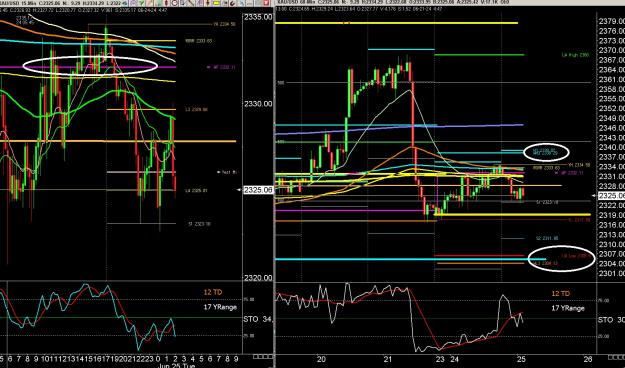Screen dimensions: 625x368
Task: Click the YH 2334.50 level label on left chart
Action: point(225,24)
